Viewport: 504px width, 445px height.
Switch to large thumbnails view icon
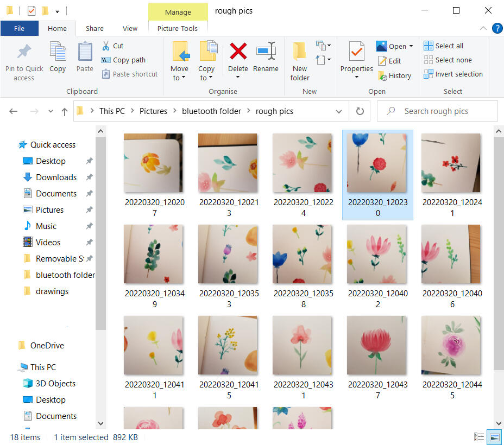point(494,437)
